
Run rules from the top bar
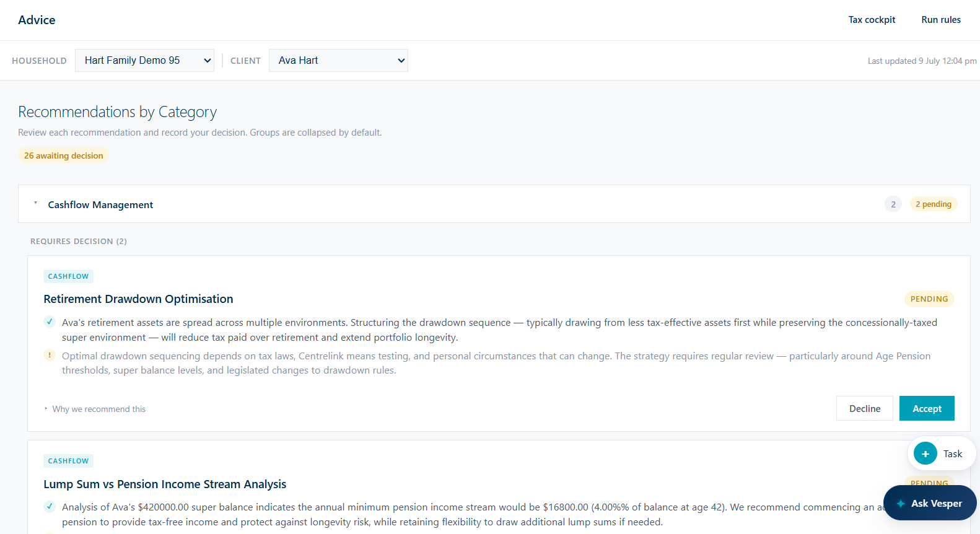tap(941, 20)
